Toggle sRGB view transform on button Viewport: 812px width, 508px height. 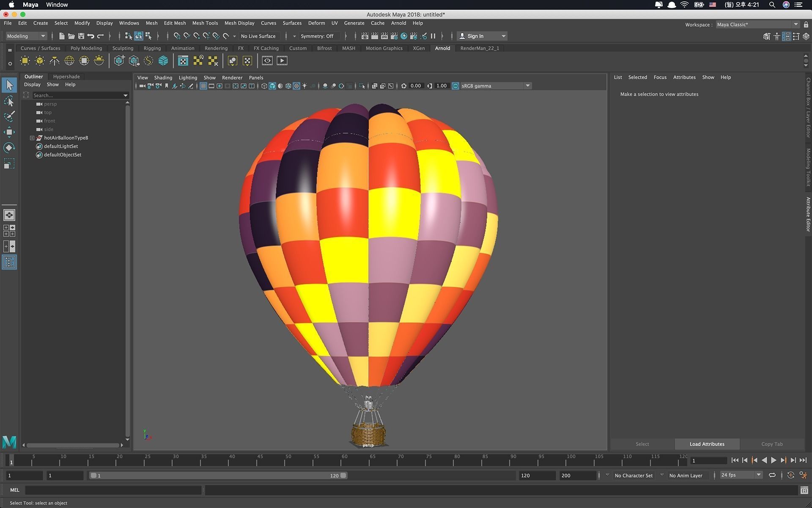455,86
